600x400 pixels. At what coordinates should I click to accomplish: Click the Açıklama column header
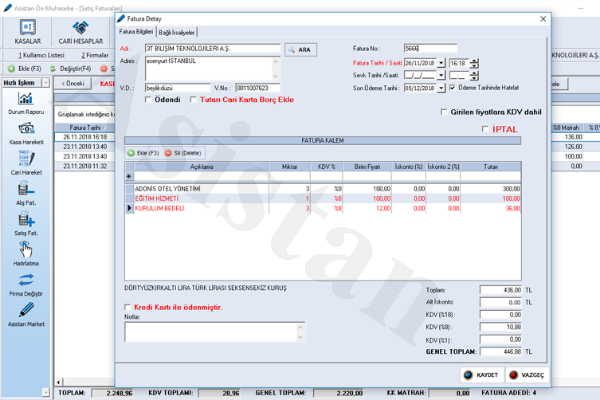(202, 167)
